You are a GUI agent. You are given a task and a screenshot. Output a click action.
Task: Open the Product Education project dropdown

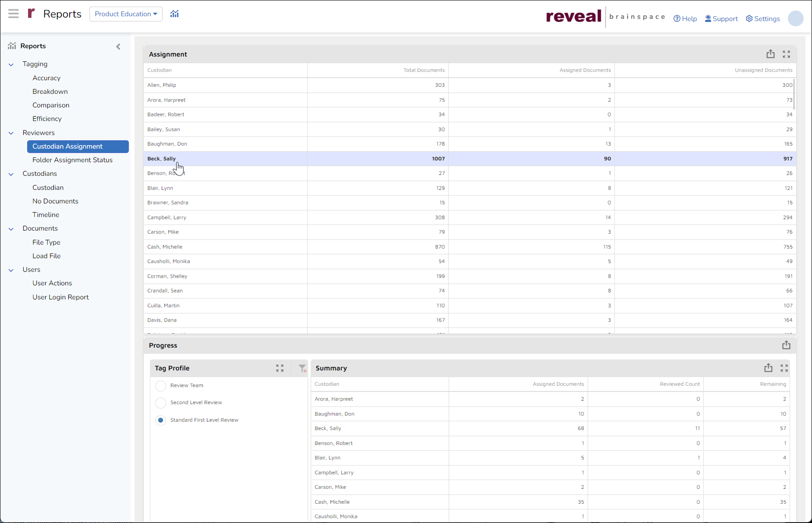(126, 14)
